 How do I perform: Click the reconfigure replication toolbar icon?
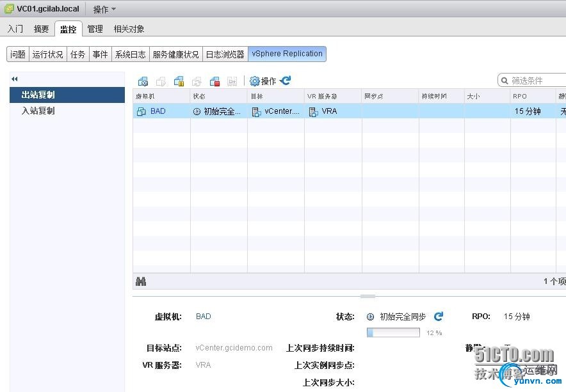point(143,81)
